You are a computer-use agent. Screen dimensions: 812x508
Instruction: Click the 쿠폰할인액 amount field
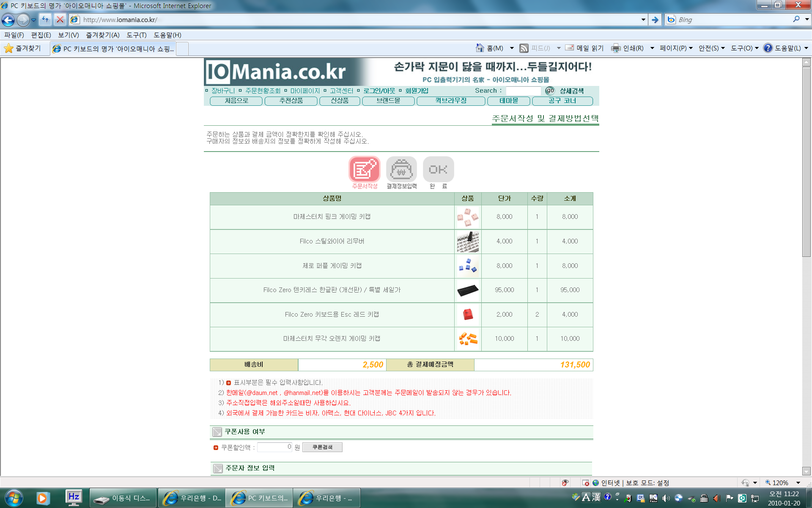coord(275,447)
